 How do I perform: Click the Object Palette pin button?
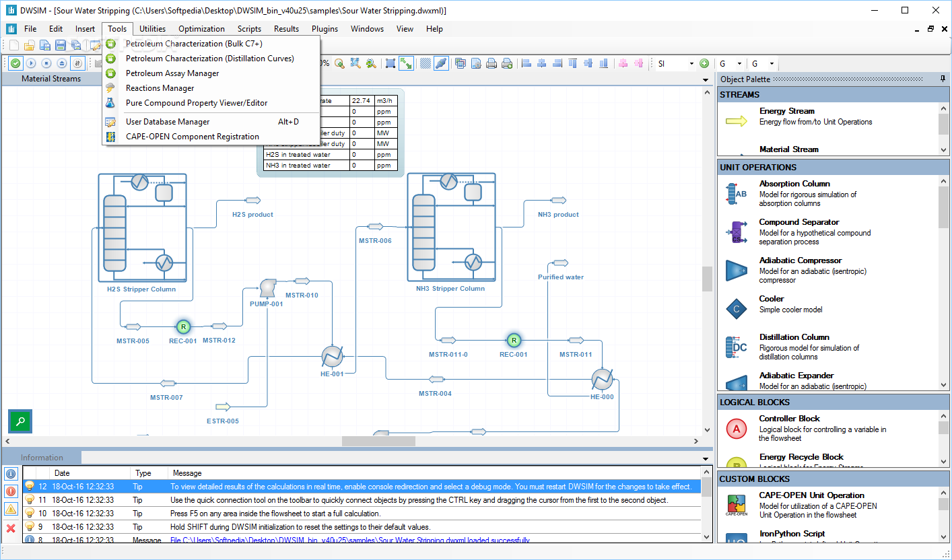click(x=943, y=79)
